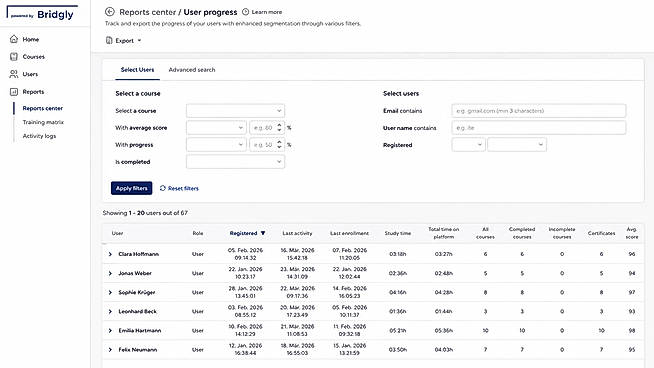
Task: Click the Bridgly logo
Action: 42,13
